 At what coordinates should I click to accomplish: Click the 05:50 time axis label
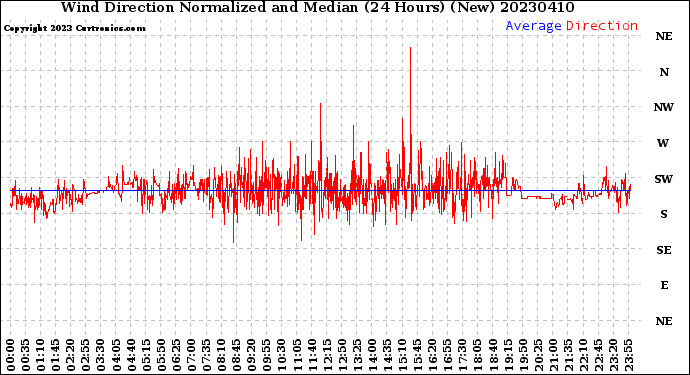161,355
